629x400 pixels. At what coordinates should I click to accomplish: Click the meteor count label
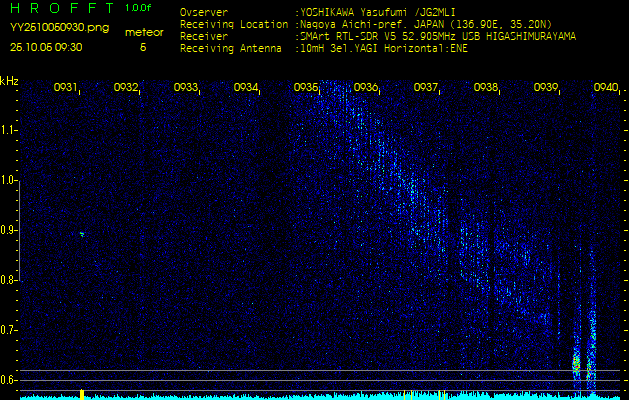pos(144,32)
